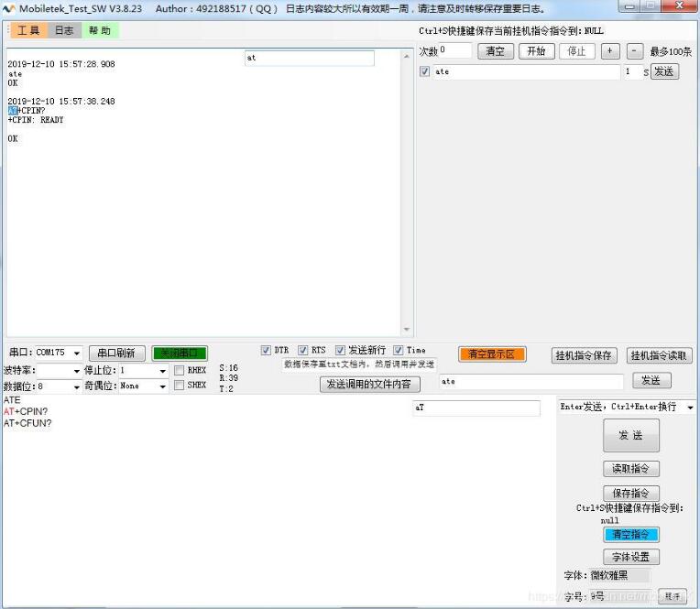The width and height of the screenshot is (700, 609).
Task: Click the interval field showing 1 before S
Action: click(x=632, y=71)
